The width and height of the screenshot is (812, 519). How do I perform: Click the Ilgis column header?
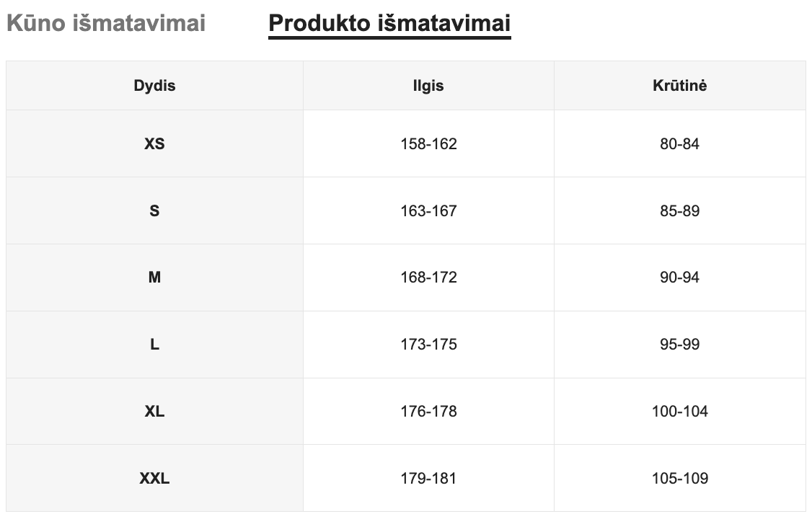pyautogui.click(x=428, y=86)
